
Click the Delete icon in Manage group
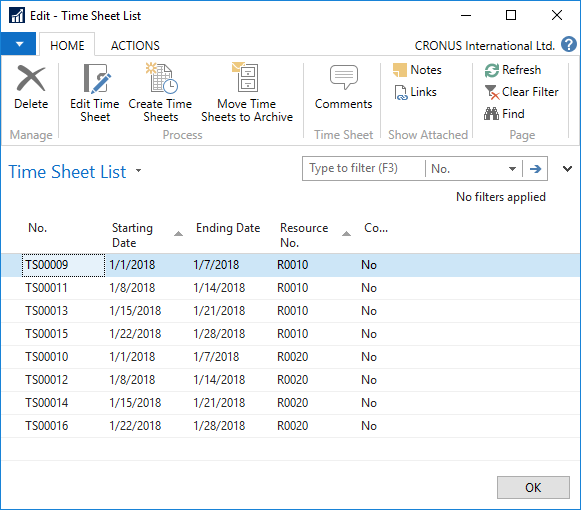(x=31, y=78)
